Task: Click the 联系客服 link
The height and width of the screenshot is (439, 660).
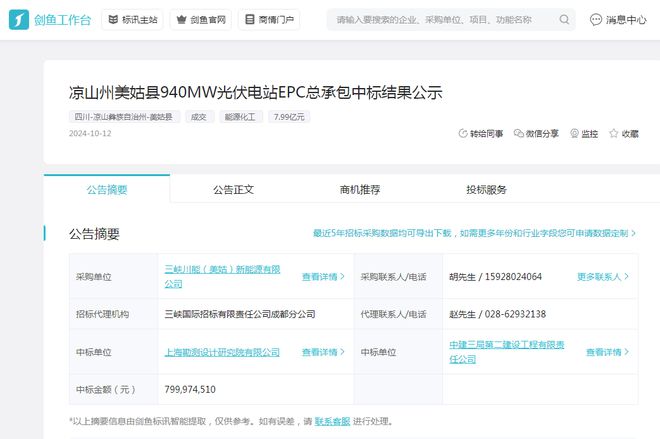Action: click(332, 421)
